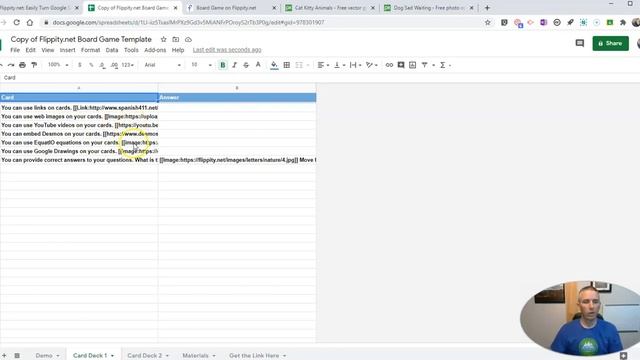640x360 pixels.
Task: Open the 'Last edit was seconds ago' link
Action: pyautogui.click(x=227, y=50)
